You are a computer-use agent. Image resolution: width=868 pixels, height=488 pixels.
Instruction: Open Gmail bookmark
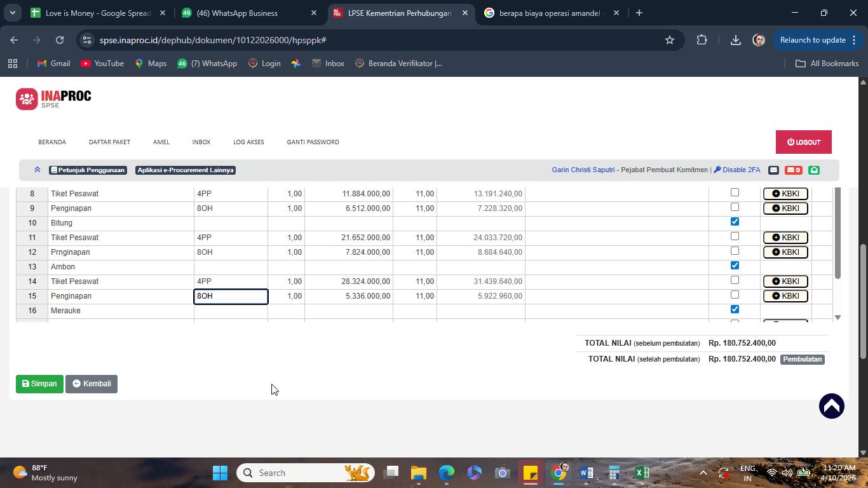point(53,64)
